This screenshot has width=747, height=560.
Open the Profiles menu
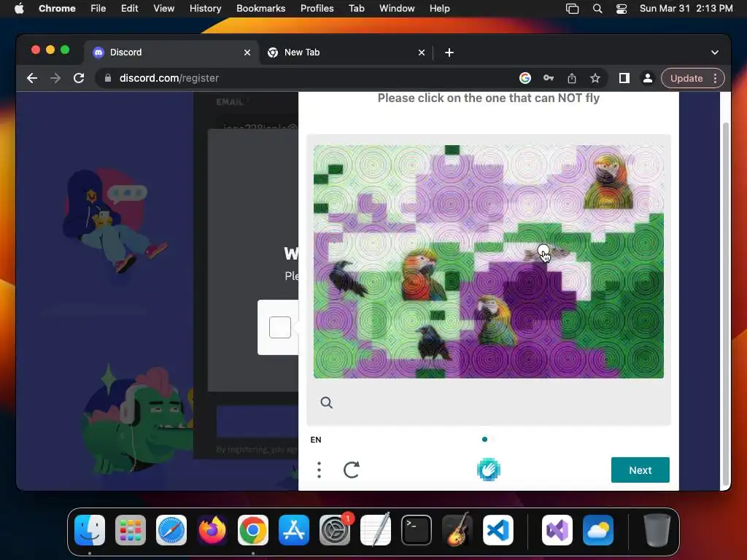click(317, 9)
